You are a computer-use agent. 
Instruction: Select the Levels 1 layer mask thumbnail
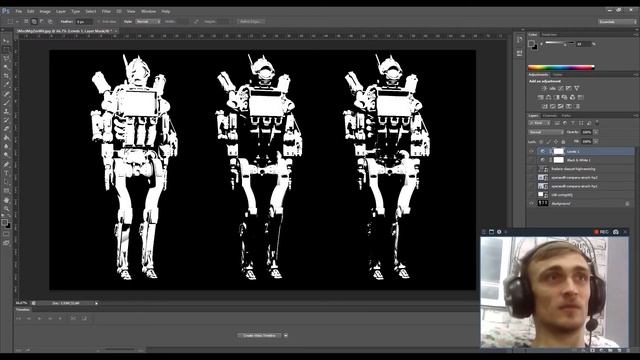pyautogui.click(x=558, y=151)
